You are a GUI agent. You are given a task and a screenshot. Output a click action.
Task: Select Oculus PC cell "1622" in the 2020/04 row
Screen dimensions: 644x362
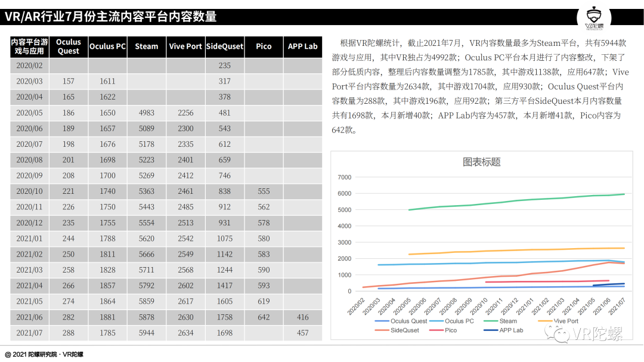click(107, 97)
